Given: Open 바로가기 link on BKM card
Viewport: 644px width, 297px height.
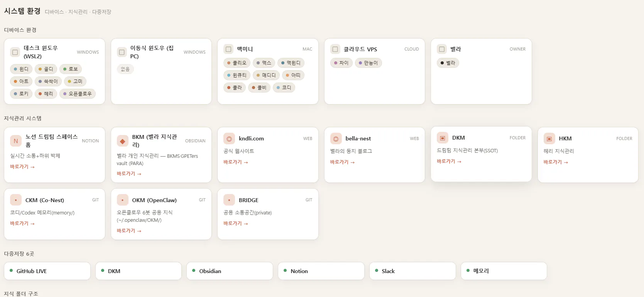Looking at the screenshot, I should pos(129,174).
